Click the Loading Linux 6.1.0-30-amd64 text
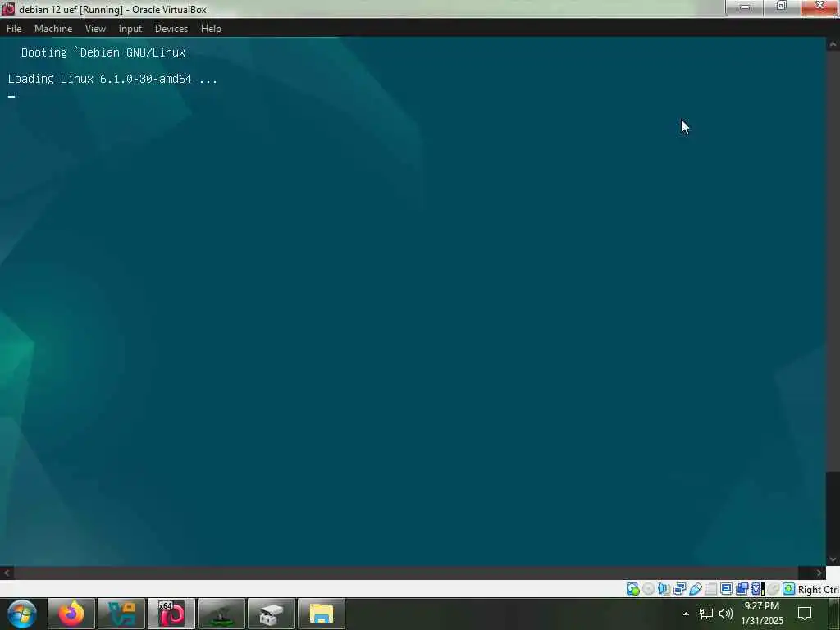The width and height of the screenshot is (840, 630). point(112,79)
